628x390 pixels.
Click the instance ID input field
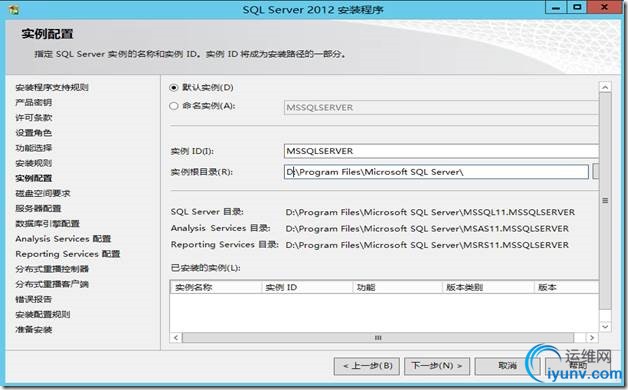[x=441, y=151]
